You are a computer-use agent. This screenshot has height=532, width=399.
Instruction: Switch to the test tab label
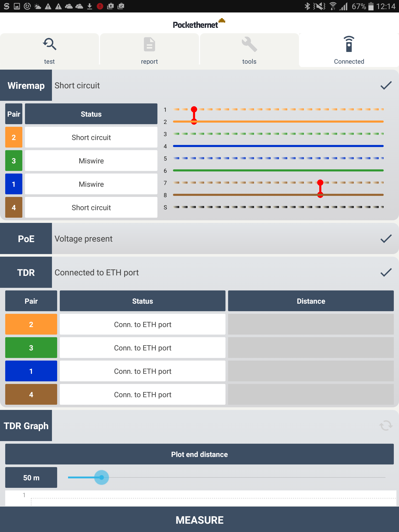click(49, 62)
